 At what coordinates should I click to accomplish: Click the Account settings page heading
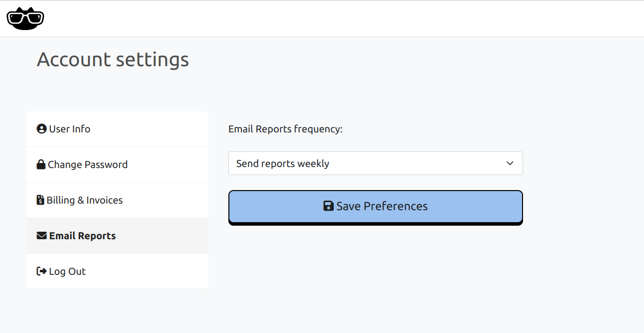[x=112, y=59]
